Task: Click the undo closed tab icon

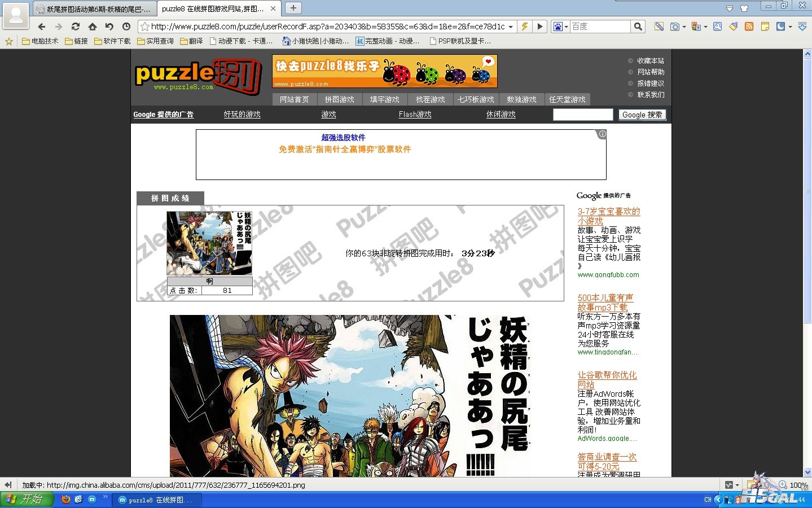Action: coord(109,27)
